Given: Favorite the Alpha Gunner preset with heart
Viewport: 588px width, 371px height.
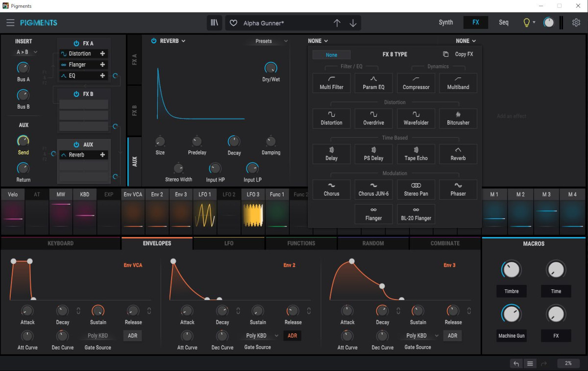Looking at the screenshot, I should tap(234, 23).
